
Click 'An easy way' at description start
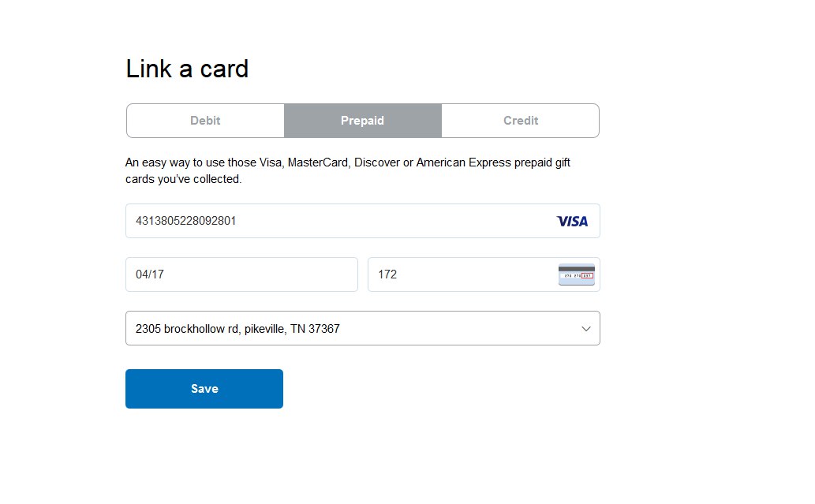158,162
